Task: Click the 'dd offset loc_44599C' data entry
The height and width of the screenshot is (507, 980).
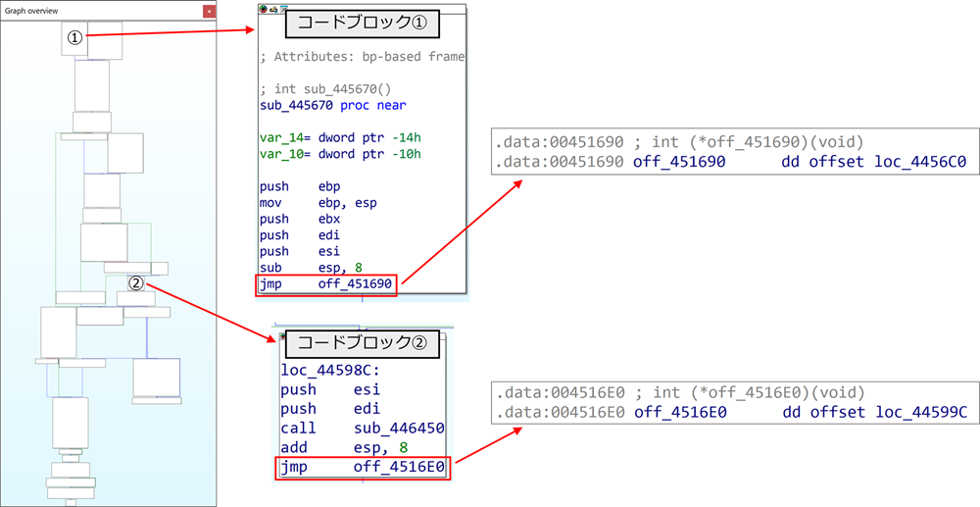Action: pos(873,412)
